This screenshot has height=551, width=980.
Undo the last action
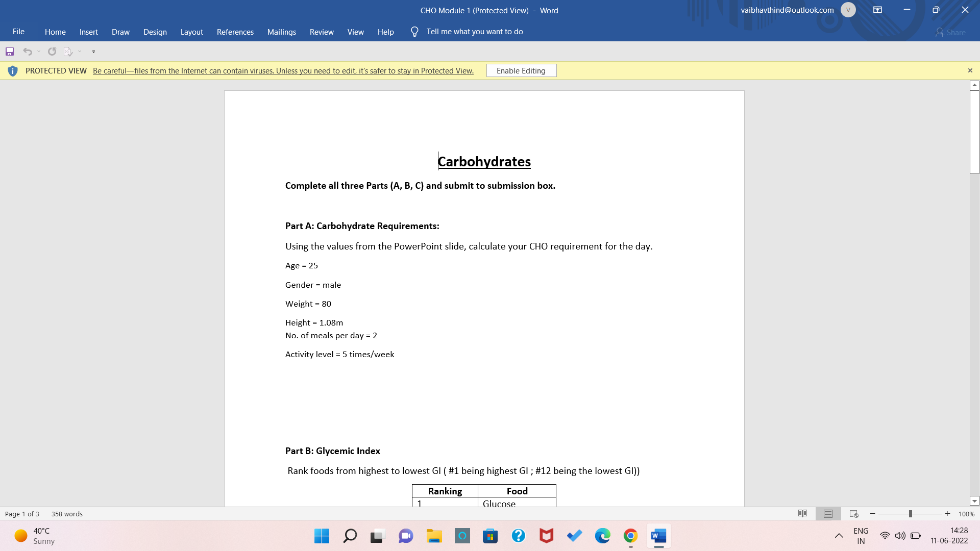pos(27,51)
